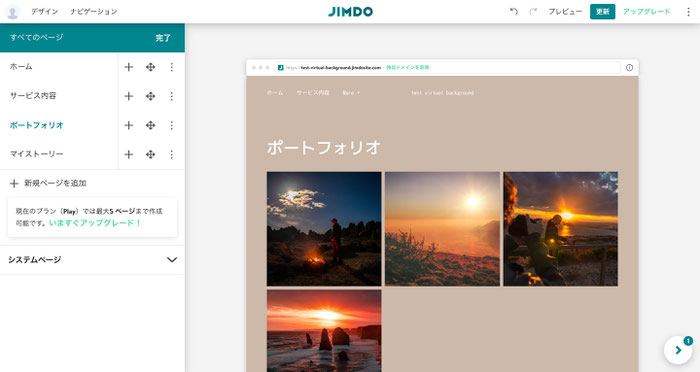Click the info icon in preview address bar
This screenshot has height=372, width=700.
click(x=629, y=68)
